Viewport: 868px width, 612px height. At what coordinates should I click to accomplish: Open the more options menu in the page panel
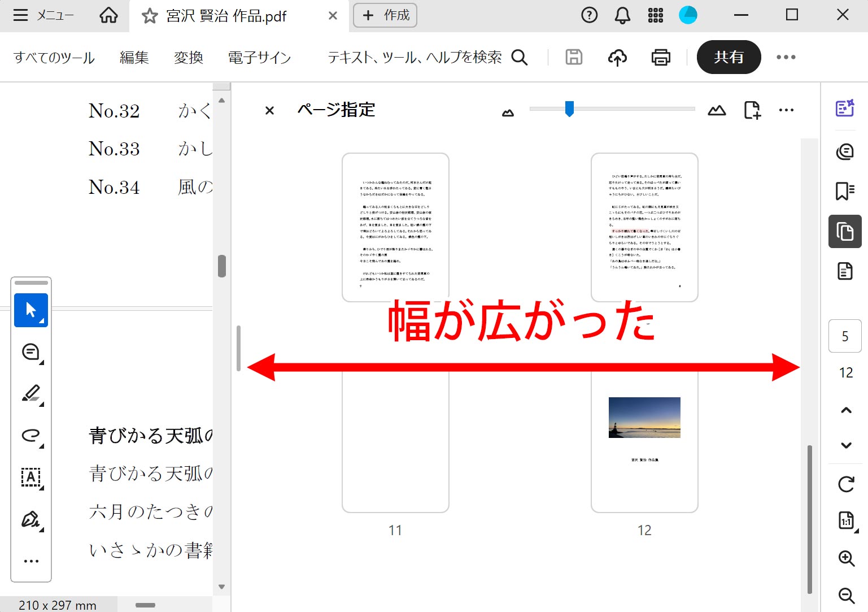pyautogui.click(x=786, y=110)
